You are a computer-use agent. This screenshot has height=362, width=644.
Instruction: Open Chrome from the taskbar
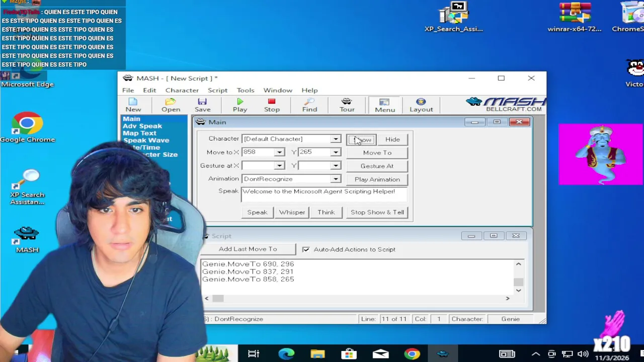[x=412, y=354]
